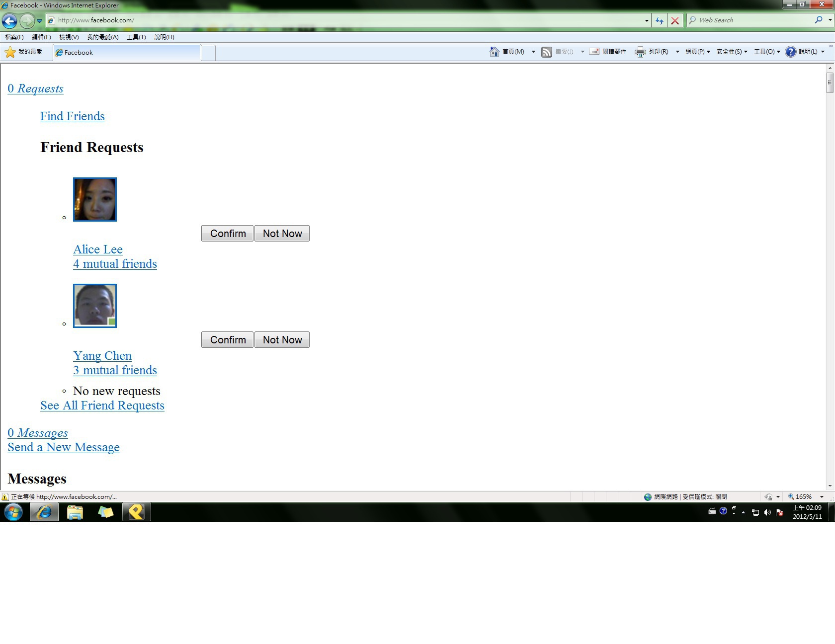Click the vertical scrollbar thumb
Screen dimensions: 835x644
tap(830, 82)
